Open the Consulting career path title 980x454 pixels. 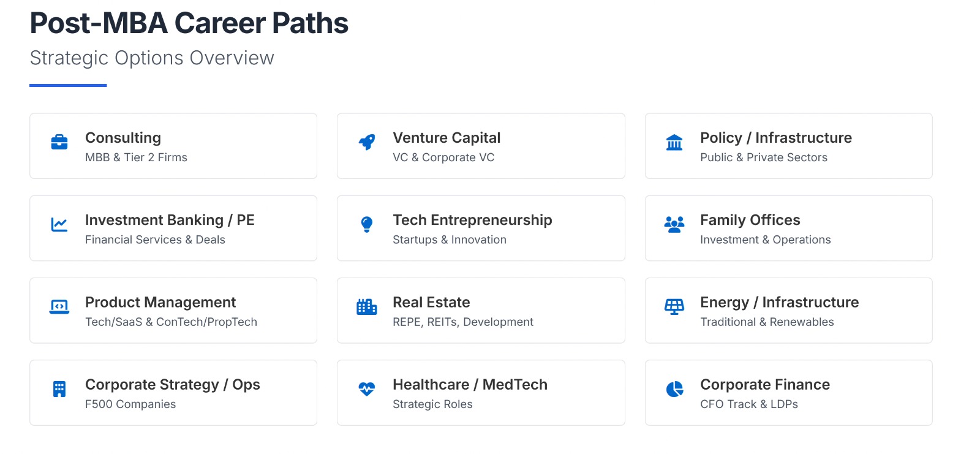click(x=123, y=138)
